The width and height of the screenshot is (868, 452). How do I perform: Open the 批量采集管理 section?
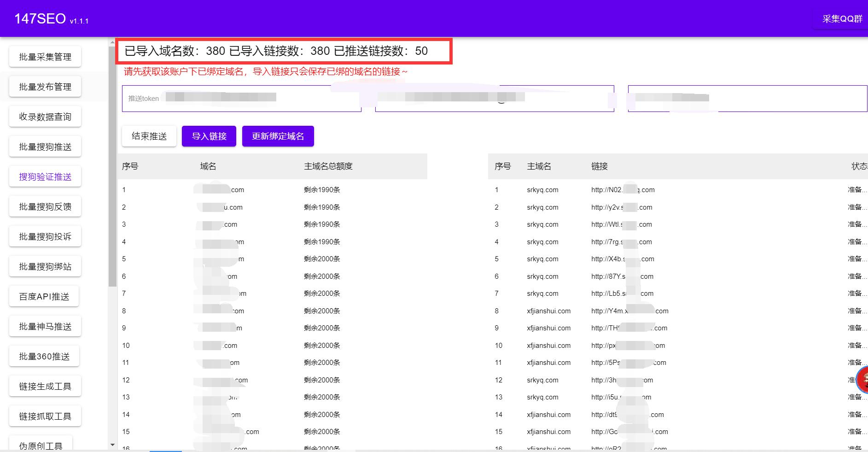[x=45, y=56]
